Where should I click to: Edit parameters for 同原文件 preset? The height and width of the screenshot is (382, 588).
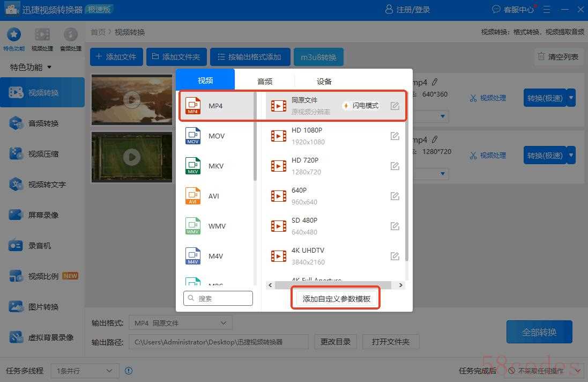point(395,106)
